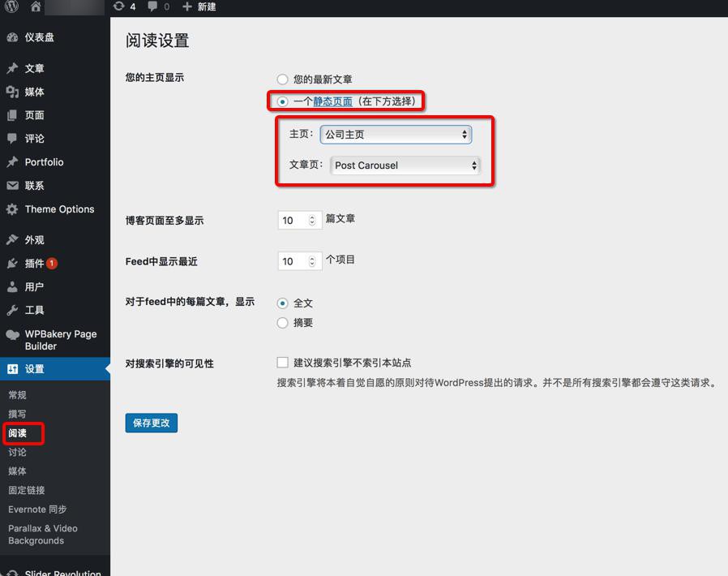Click the WPBakery Page Builder cloud icon
Image resolution: width=728 pixels, height=576 pixels.
12,334
